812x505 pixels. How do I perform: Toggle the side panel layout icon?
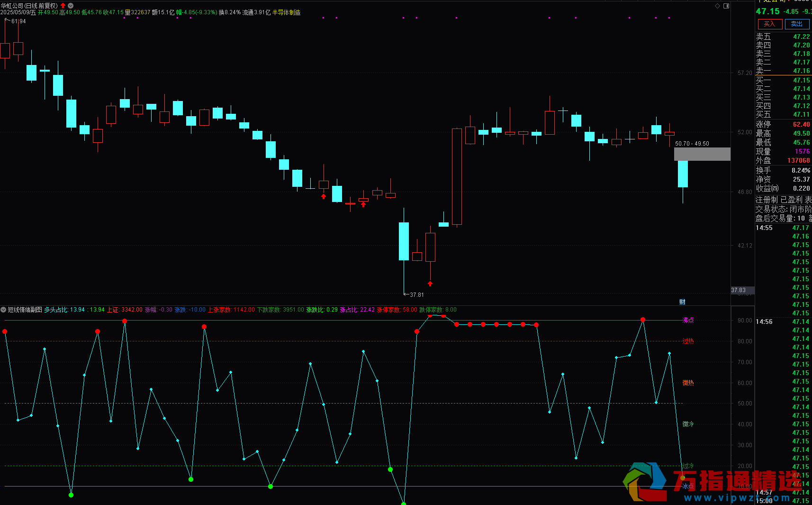coord(726,6)
